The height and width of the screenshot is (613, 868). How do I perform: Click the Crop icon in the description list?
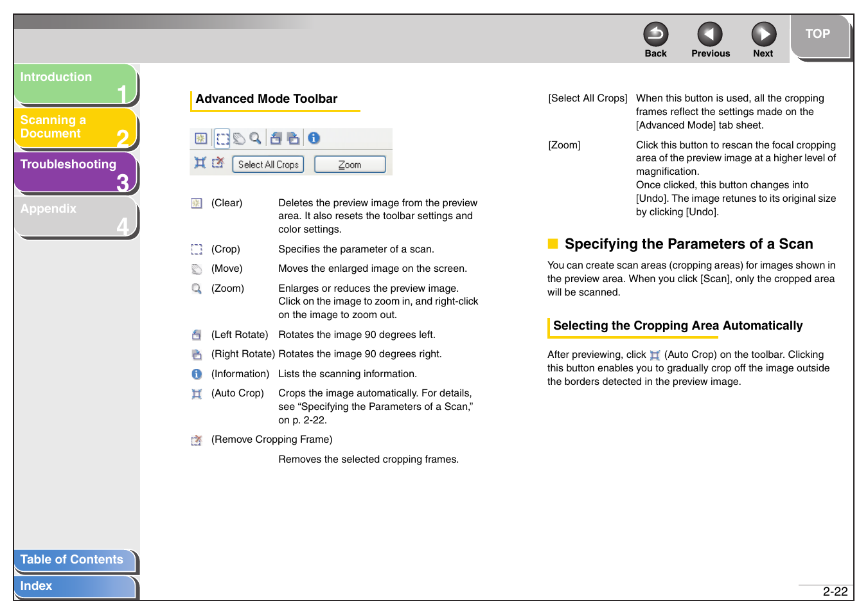pos(197,249)
